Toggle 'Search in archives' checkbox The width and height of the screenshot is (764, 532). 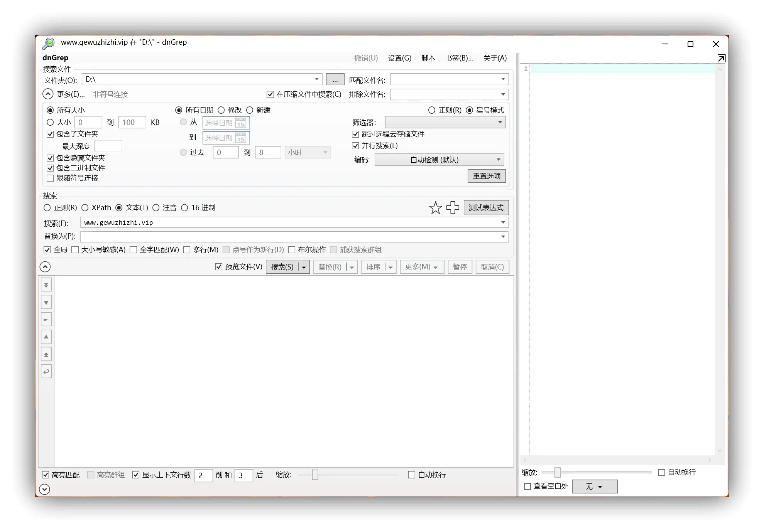tap(270, 94)
